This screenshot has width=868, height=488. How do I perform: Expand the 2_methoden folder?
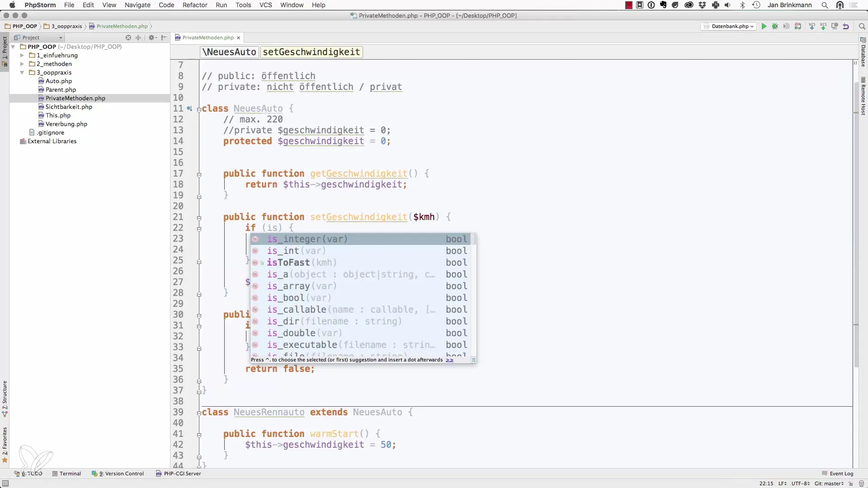22,64
